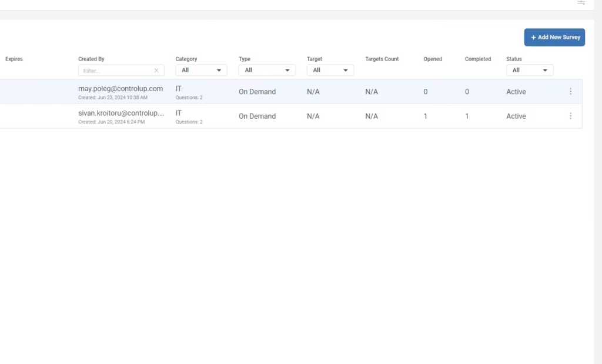Click the Status column header label
Viewport: 602px width, 364px height.
point(514,59)
